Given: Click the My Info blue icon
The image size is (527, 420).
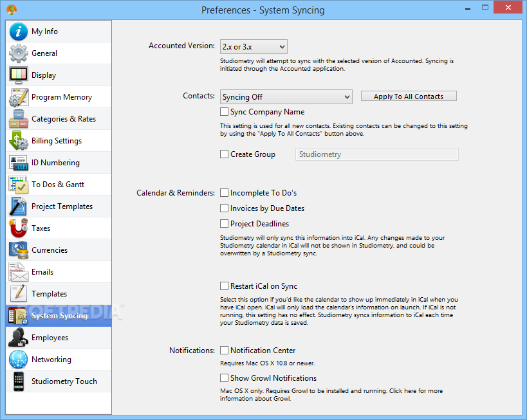Looking at the screenshot, I should [19, 32].
